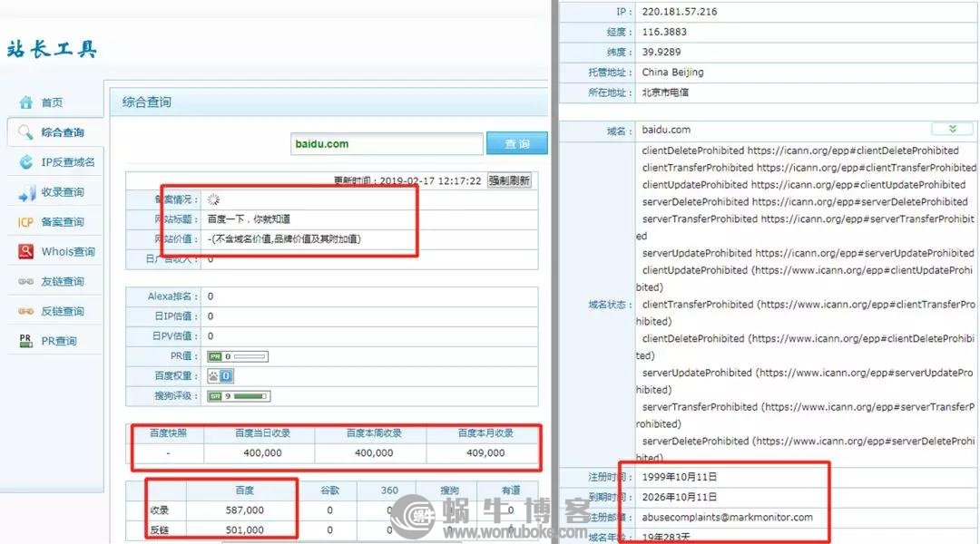Image resolution: width=980 pixels, height=544 pixels.
Task: Click the home icon beside 首页
Action: click(x=25, y=102)
